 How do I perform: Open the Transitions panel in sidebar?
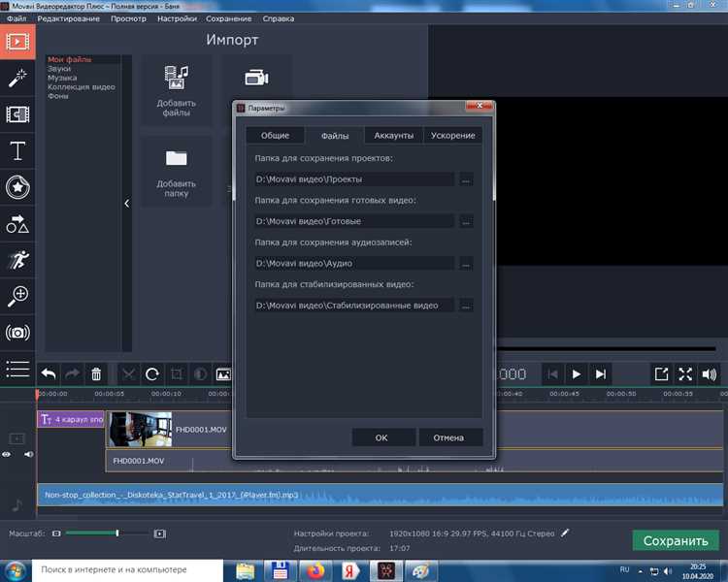(x=17, y=114)
